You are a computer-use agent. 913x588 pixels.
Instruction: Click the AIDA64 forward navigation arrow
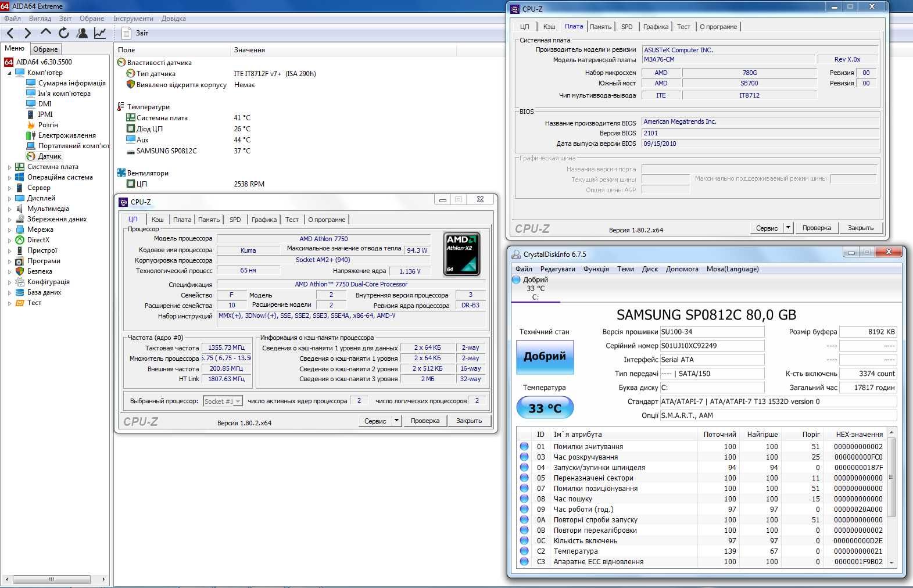coord(27,33)
